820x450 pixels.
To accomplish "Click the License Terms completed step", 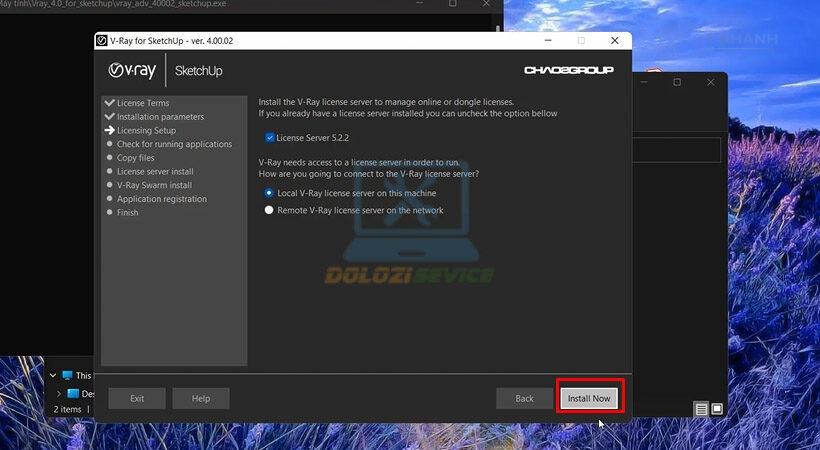I will pos(143,103).
